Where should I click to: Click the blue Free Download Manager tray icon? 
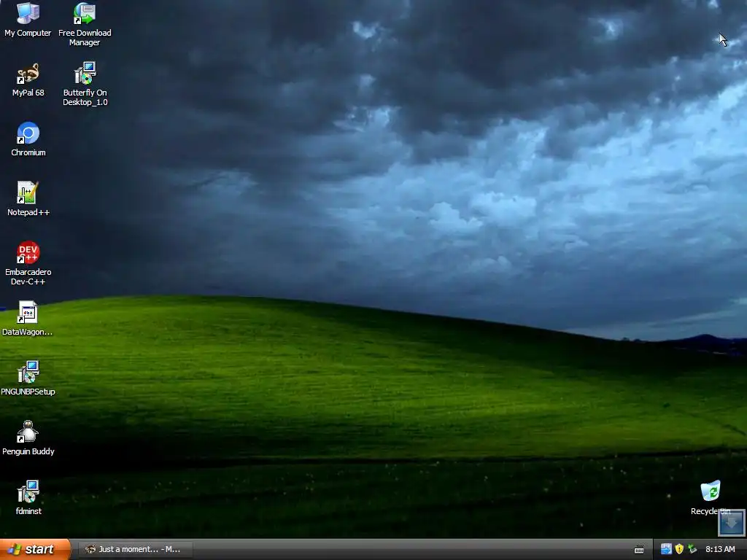(666, 549)
